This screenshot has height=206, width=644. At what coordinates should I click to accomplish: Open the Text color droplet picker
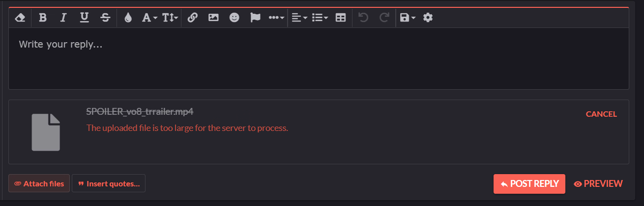pos(128,18)
